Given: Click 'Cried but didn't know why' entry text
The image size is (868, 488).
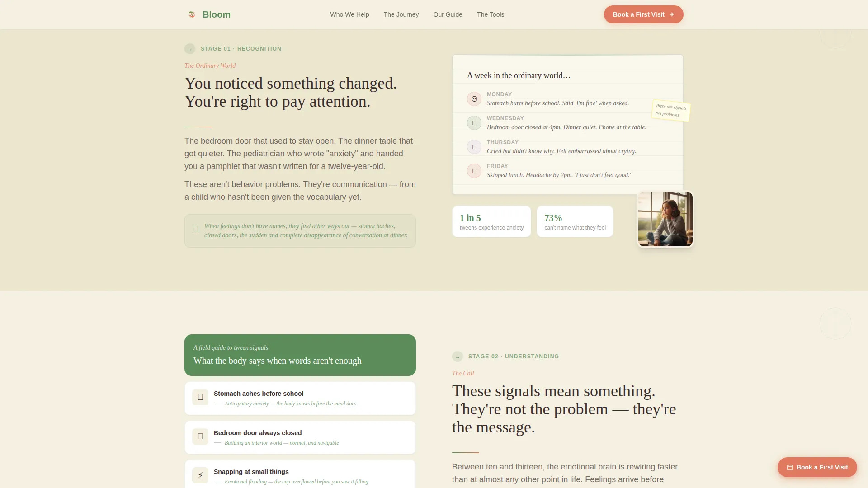Looking at the screenshot, I should (561, 151).
